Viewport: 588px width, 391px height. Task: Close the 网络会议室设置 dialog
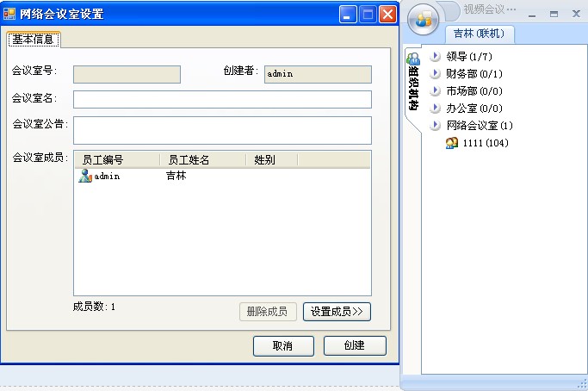(x=387, y=15)
